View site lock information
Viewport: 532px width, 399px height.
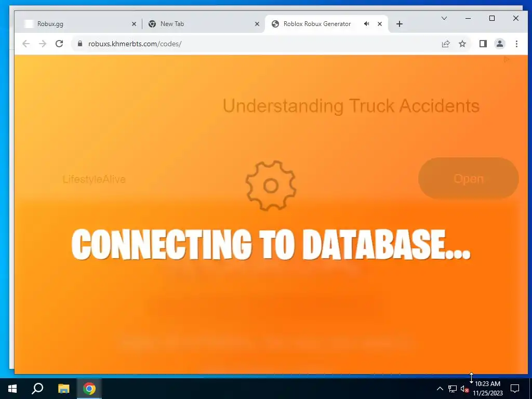[80, 44]
